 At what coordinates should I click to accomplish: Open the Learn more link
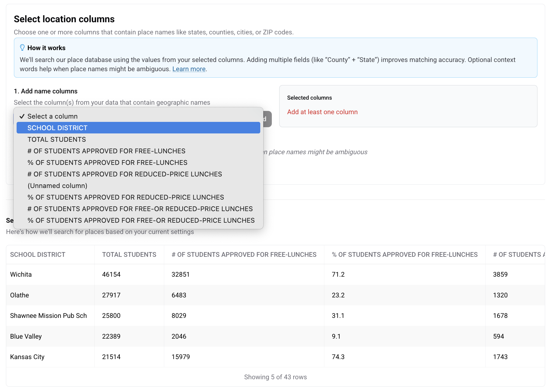tap(189, 69)
